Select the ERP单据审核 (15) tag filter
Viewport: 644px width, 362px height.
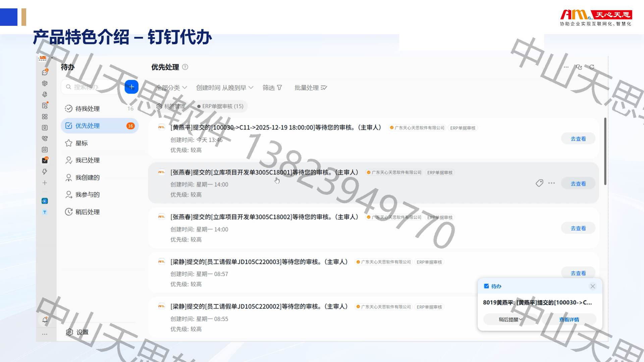pos(220,106)
